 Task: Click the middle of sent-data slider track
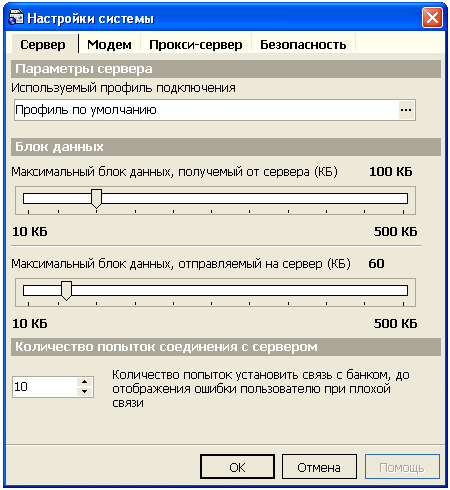215,291
